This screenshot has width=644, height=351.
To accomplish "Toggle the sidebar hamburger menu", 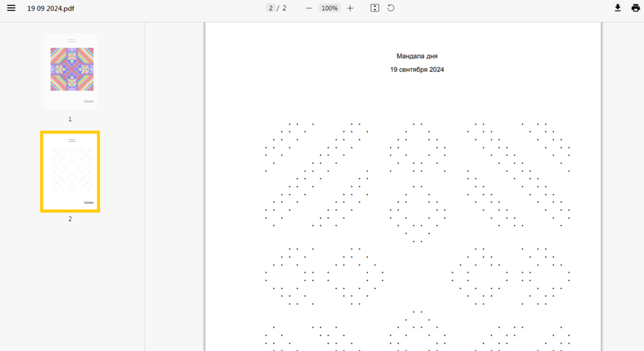I will pyautogui.click(x=11, y=8).
